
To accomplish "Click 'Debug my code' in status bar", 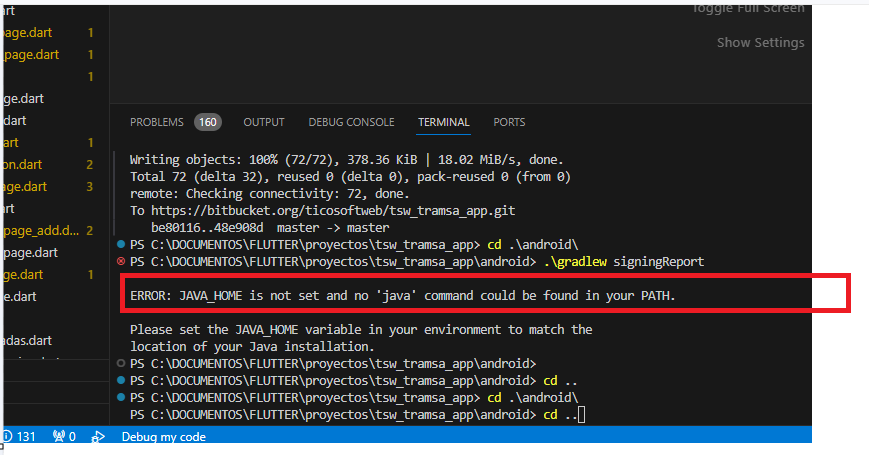I will pyautogui.click(x=163, y=437).
